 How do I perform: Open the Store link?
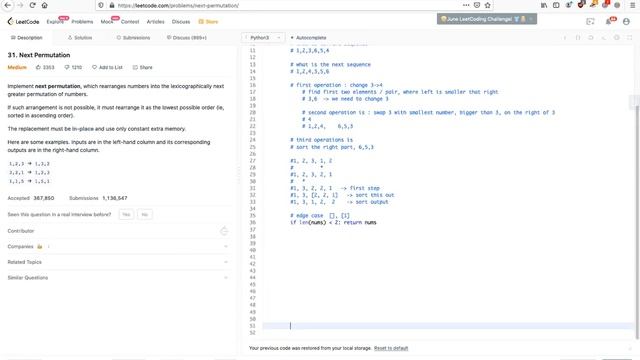tap(208, 22)
